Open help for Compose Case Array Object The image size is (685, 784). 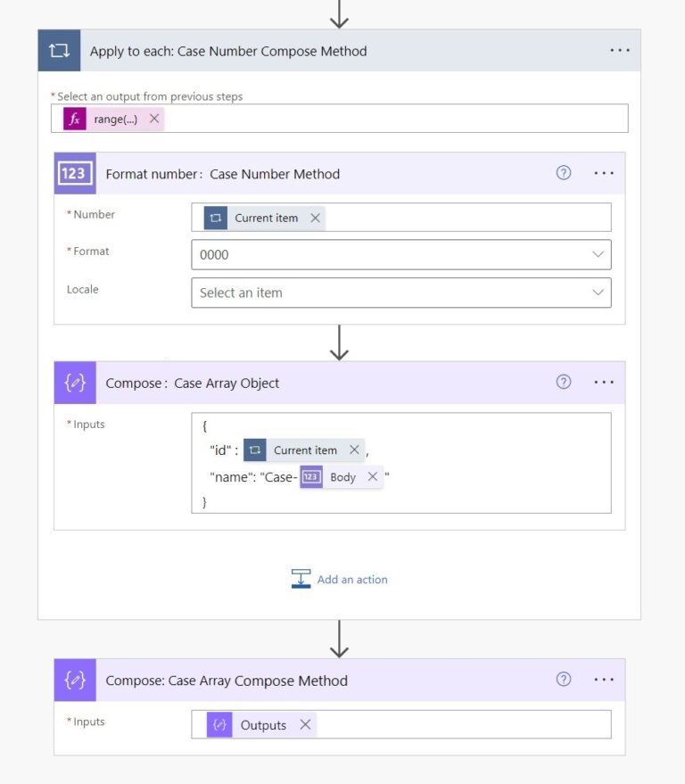tap(563, 381)
